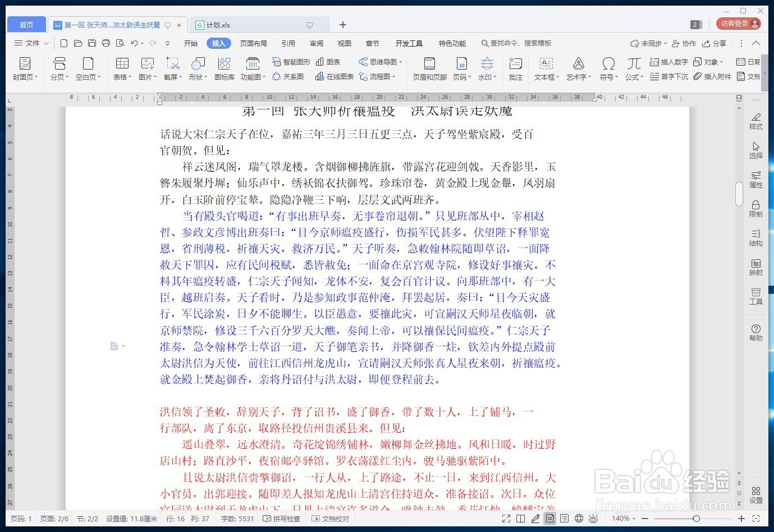Open a new tab with plus button
The width and height of the screenshot is (774, 532).
pyautogui.click(x=343, y=25)
